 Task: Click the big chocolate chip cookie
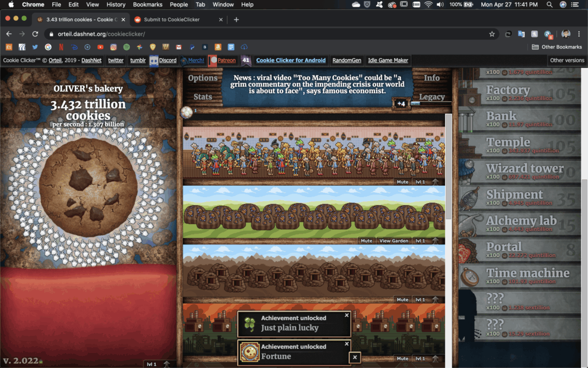point(88,187)
